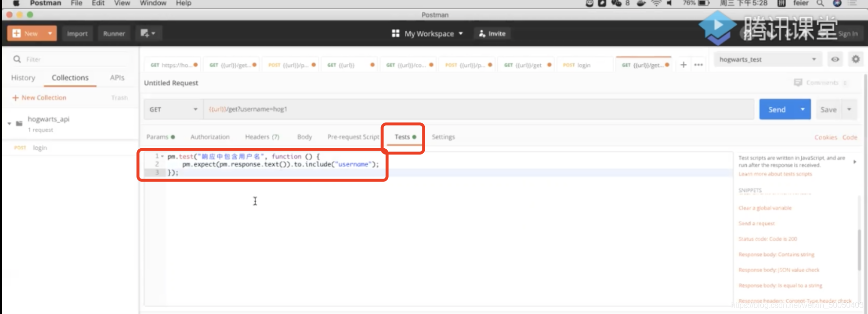Open the Apple menu
This screenshot has width=868, height=314.
pyautogui.click(x=16, y=3)
